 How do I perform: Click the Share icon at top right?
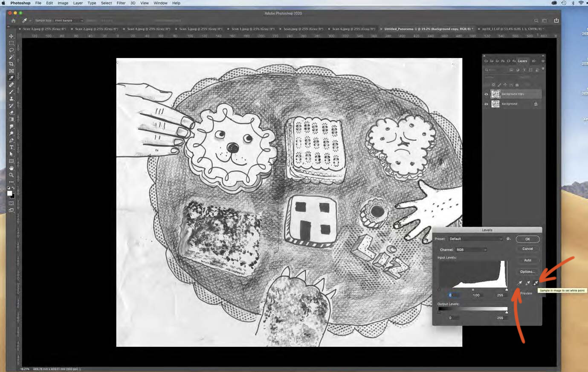pyautogui.click(x=556, y=20)
